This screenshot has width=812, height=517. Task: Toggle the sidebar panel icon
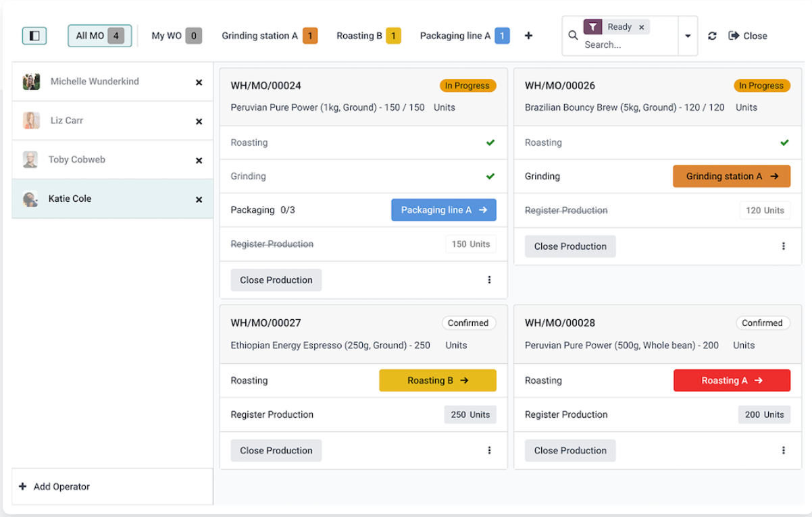pos(34,35)
